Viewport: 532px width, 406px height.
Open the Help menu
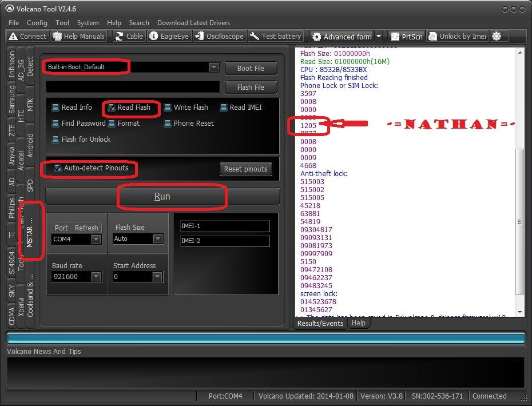point(114,23)
